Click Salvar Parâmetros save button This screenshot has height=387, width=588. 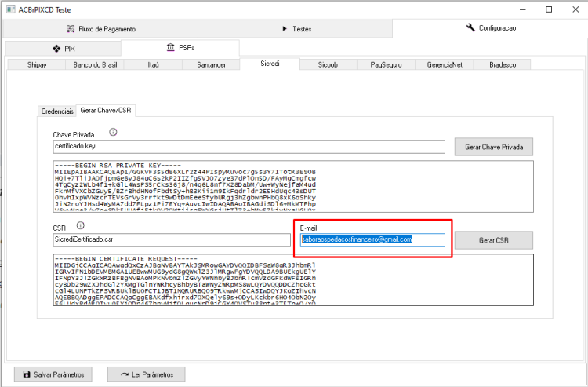point(53,374)
